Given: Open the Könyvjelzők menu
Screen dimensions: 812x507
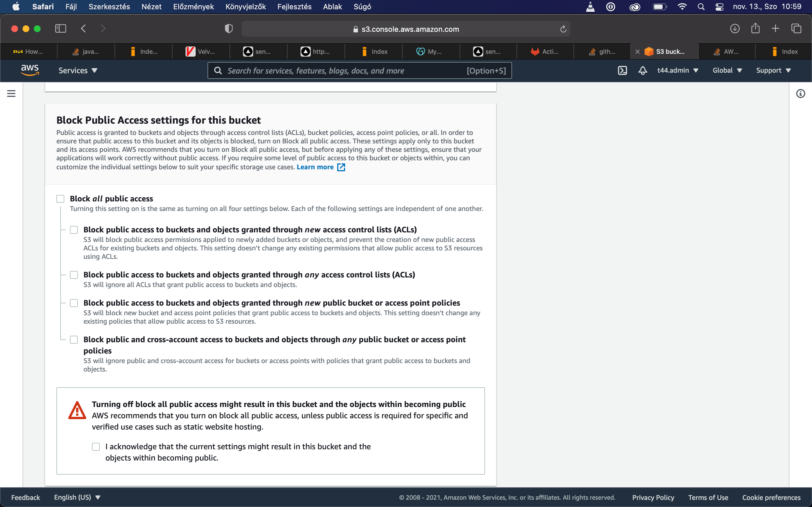Looking at the screenshot, I should click(245, 7).
